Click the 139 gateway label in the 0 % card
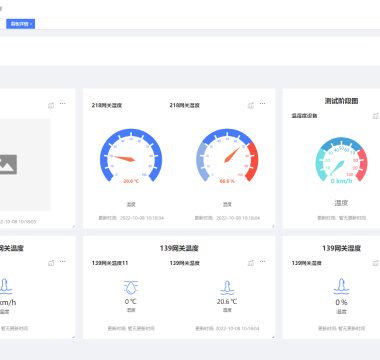Screen dimensions: 380x360 (307, 263)
